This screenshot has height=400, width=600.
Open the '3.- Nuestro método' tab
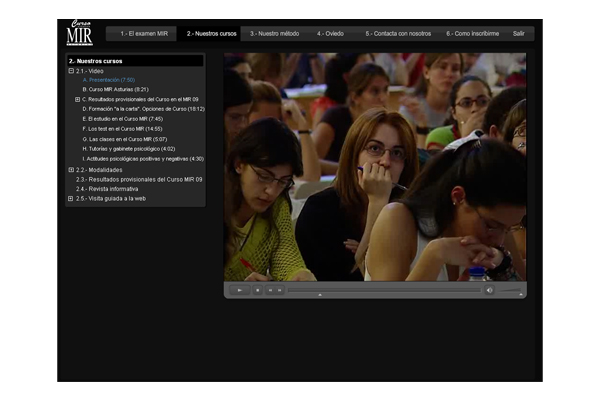[274, 34]
